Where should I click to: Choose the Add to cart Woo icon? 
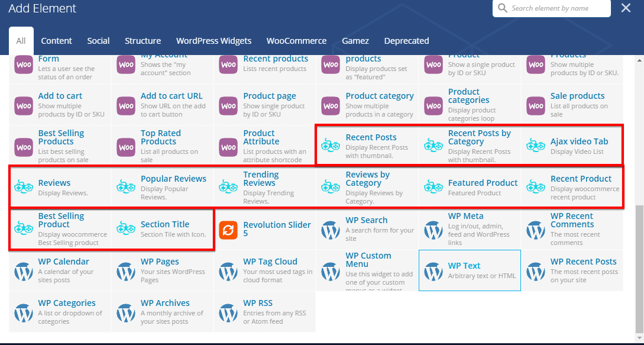pyautogui.click(x=24, y=105)
